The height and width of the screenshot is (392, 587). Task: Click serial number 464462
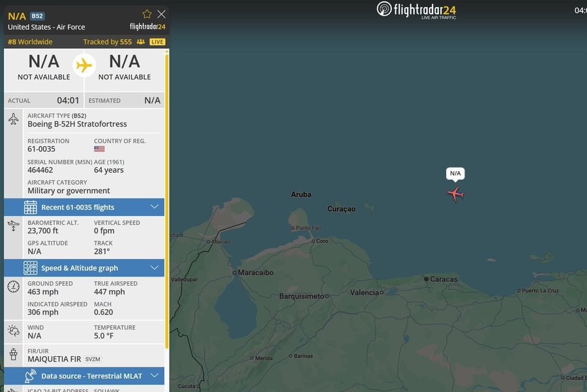point(40,170)
